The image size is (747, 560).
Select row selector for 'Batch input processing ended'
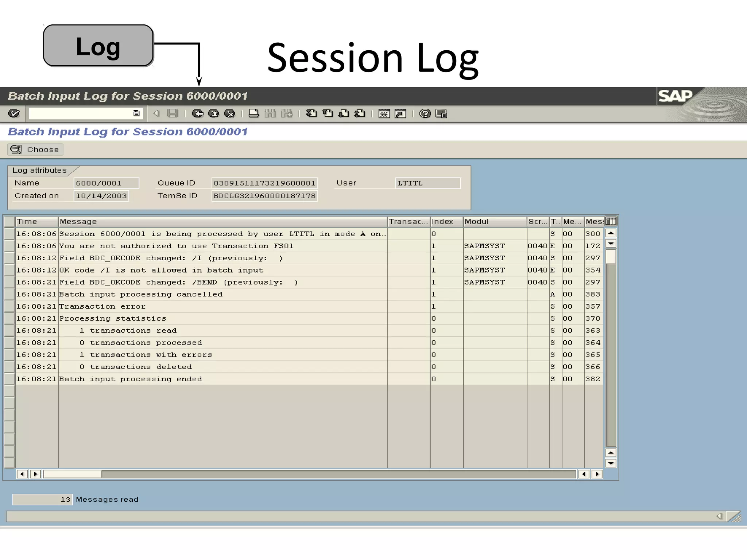(9, 379)
